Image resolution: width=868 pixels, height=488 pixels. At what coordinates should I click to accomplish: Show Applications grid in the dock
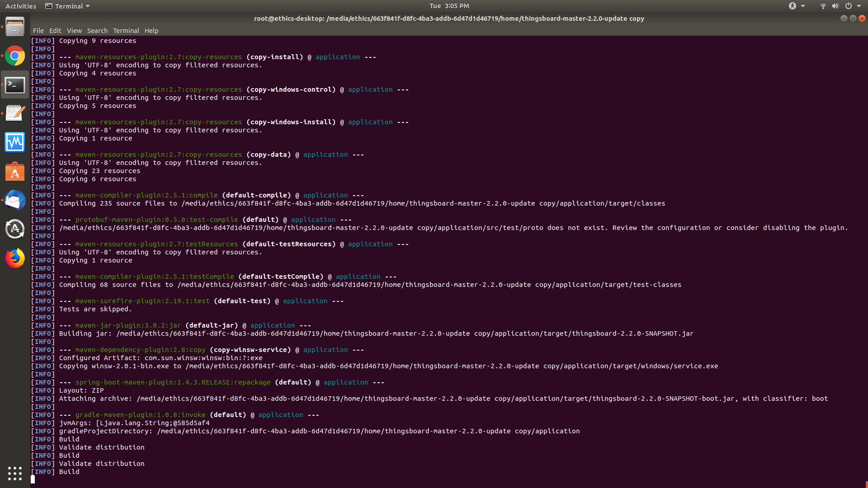coord(15,473)
